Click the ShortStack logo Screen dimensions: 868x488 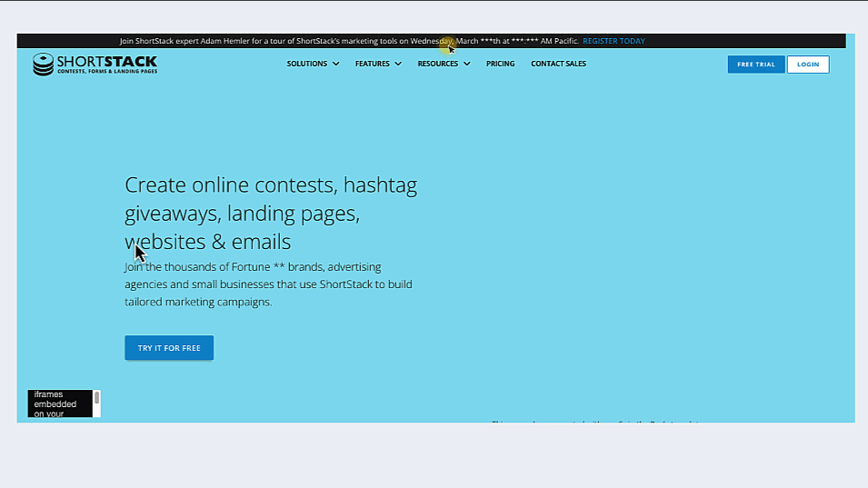95,65
